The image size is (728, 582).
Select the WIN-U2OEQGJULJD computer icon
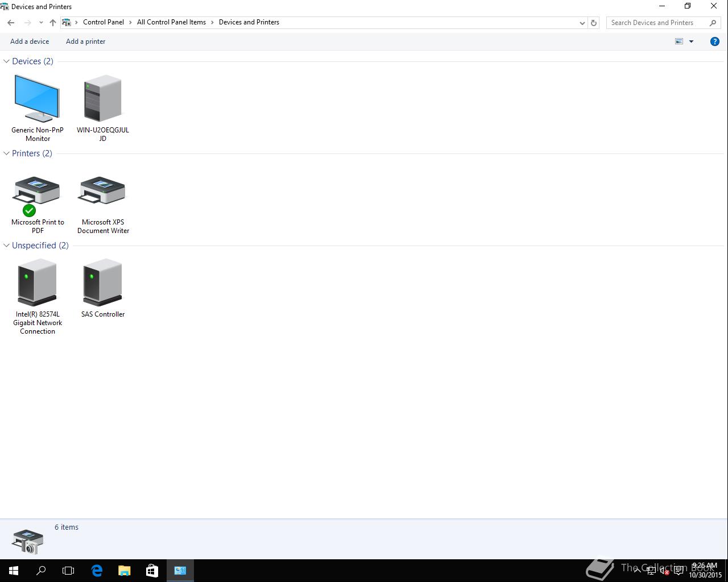point(102,98)
